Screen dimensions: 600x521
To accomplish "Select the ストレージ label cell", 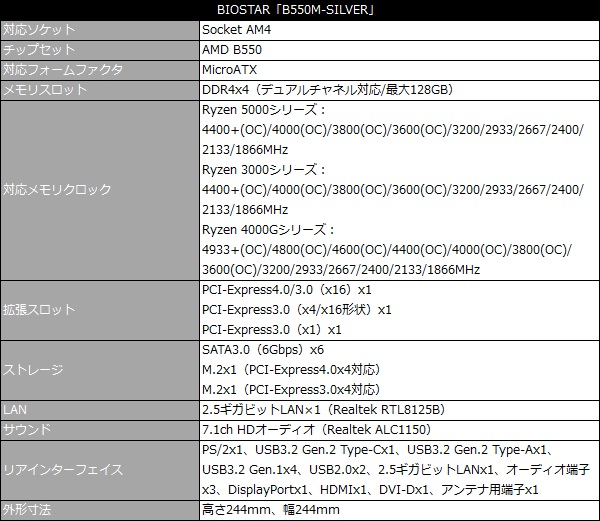I will (x=100, y=370).
